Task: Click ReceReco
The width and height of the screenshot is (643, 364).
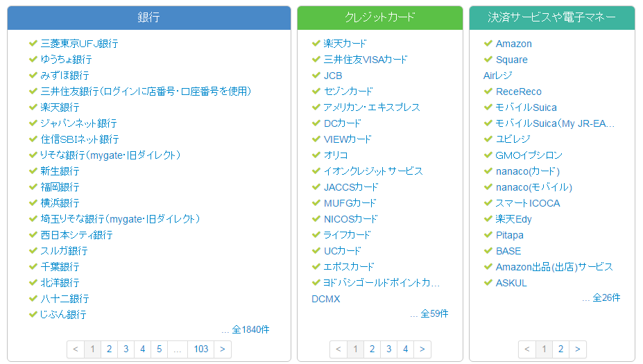Action: (518, 92)
